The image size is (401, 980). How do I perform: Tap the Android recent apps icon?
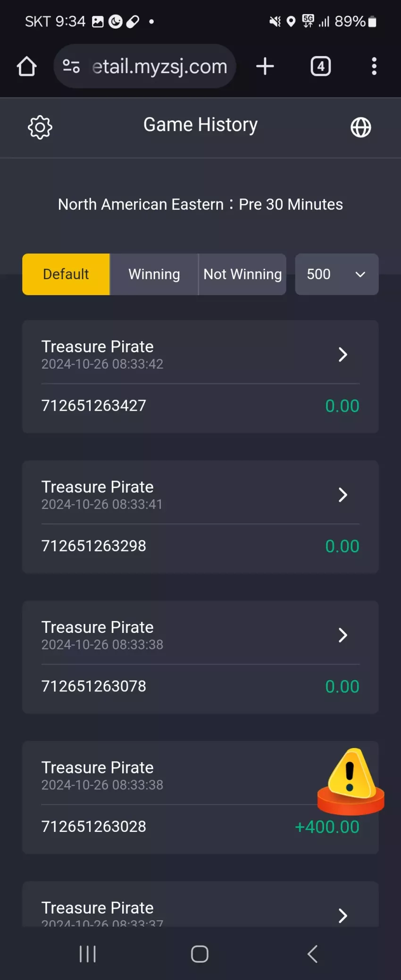point(88,954)
